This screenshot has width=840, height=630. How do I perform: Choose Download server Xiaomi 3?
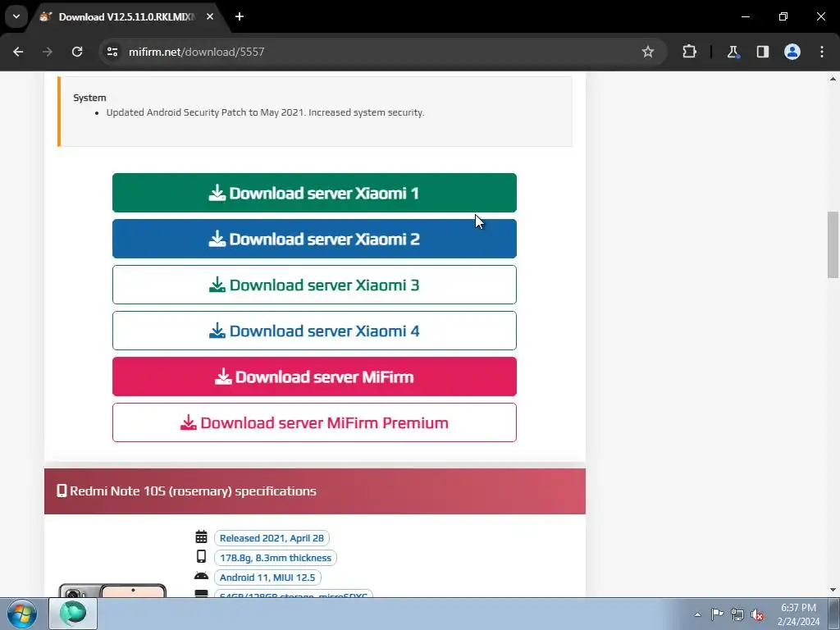pos(314,285)
